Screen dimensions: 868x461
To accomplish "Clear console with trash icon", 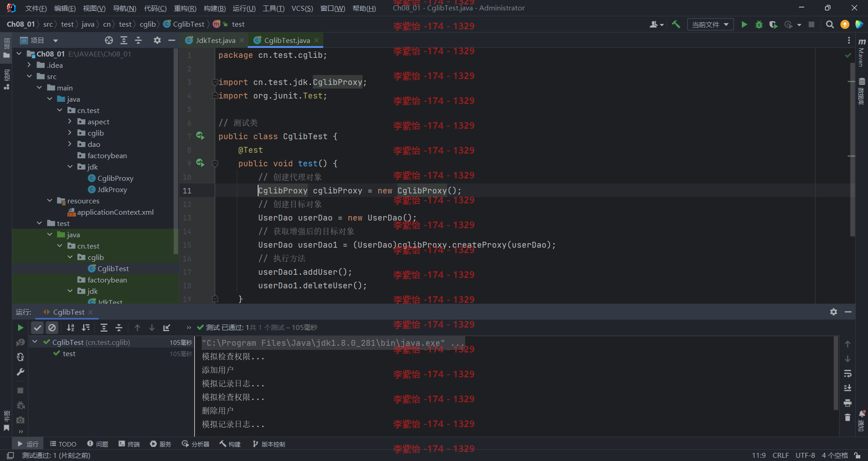I will [x=848, y=417].
